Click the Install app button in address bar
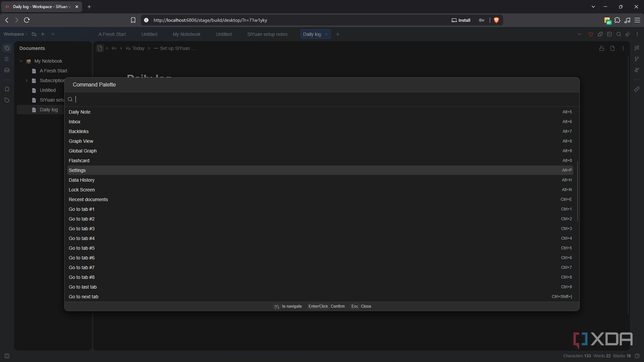The height and width of the screenshot is (362, 644). tap(461, 20)
